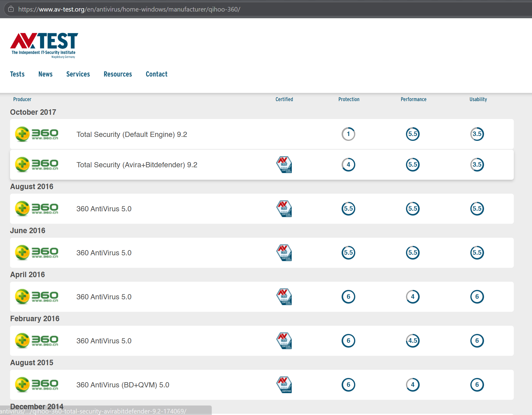Click 360 logo in August 2015 row
This screenshot has width=532, height=415.
37,385
